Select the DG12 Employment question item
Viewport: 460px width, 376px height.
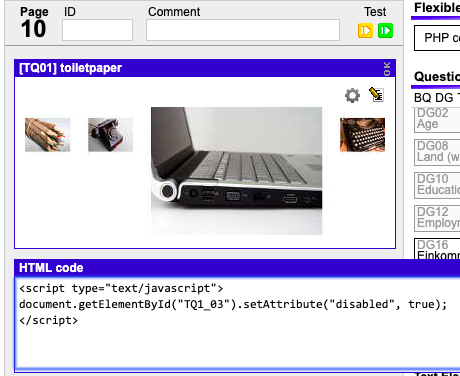(x=437, y=218)
